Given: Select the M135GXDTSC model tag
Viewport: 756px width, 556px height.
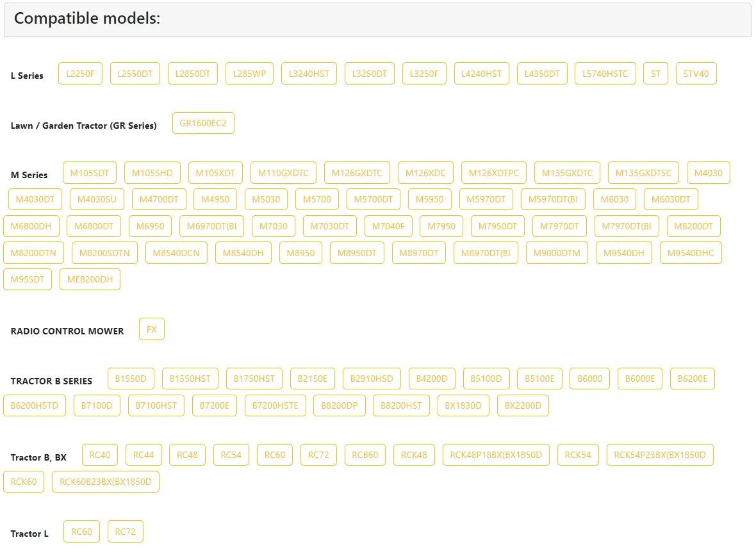Looking at the screenshot, I should point(644,173).
